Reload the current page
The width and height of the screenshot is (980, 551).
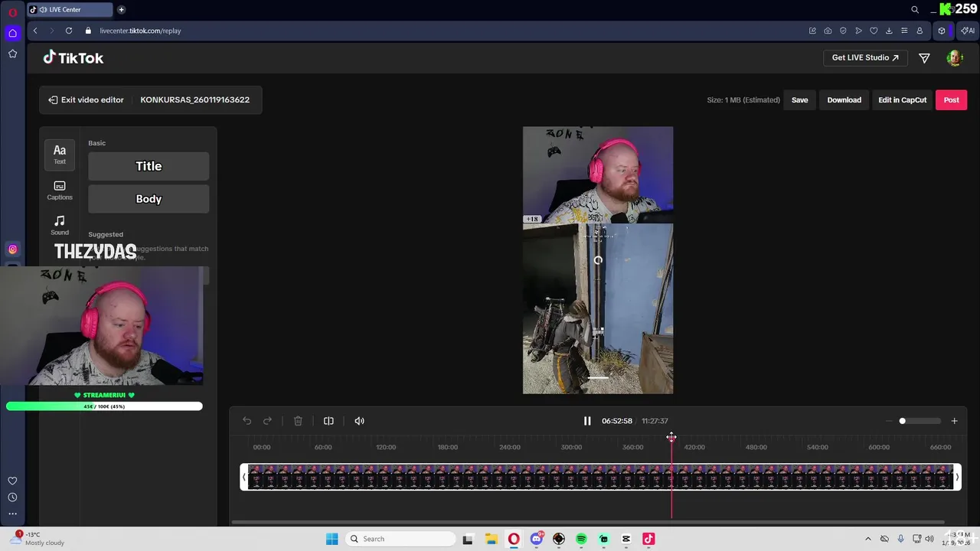[x=69, y=31]
